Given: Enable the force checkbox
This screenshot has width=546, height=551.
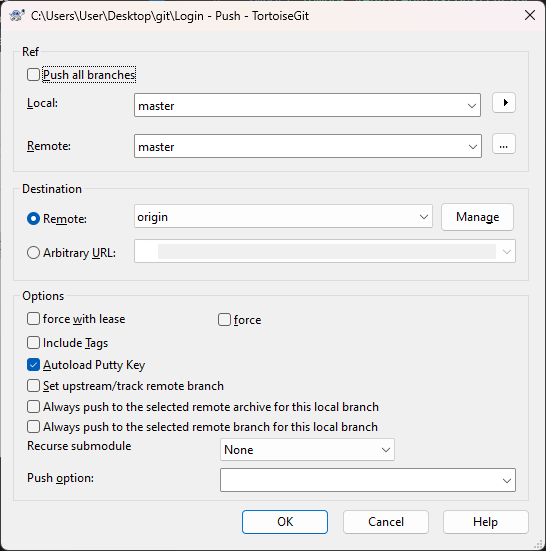Looking at the screenshot, I should tap(224, 320).
